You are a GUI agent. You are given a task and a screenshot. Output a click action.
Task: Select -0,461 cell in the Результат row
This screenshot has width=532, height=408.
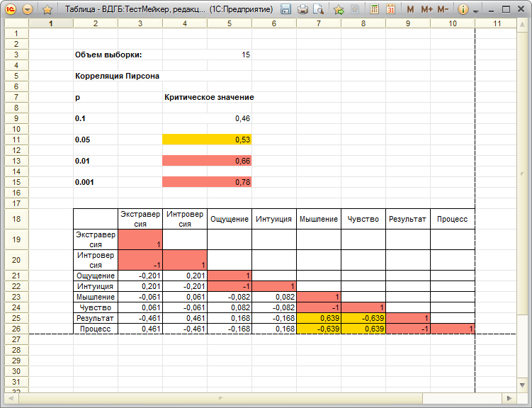[x=140, y=318]
